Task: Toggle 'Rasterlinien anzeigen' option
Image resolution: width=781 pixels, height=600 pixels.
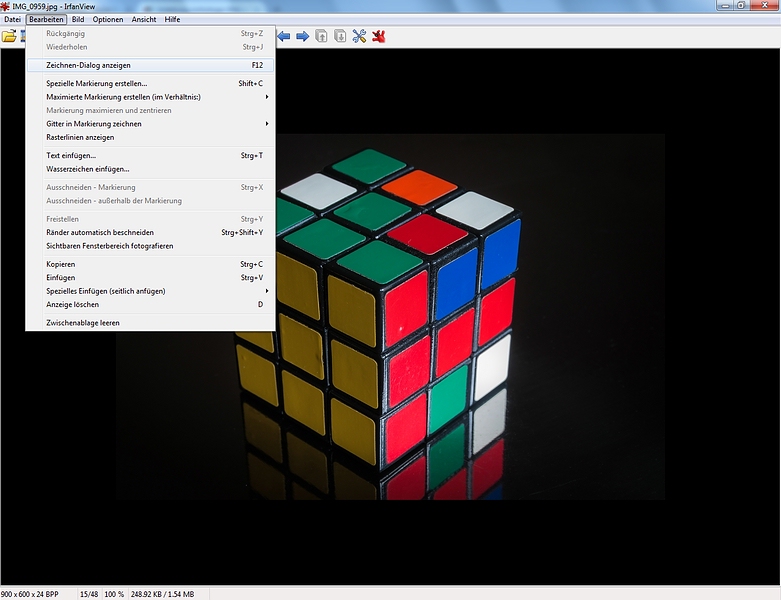Action: [80, 137]
